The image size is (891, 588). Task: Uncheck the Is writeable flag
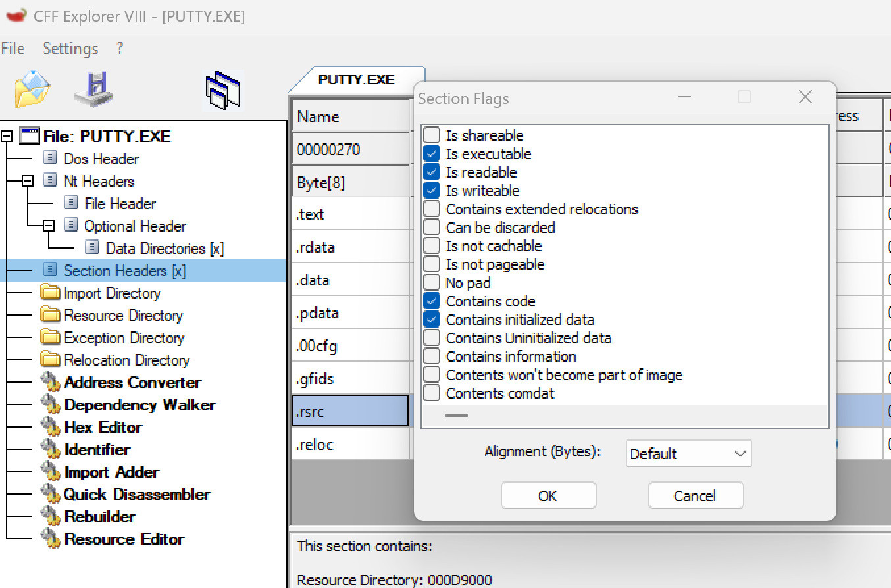pos(432,191)
